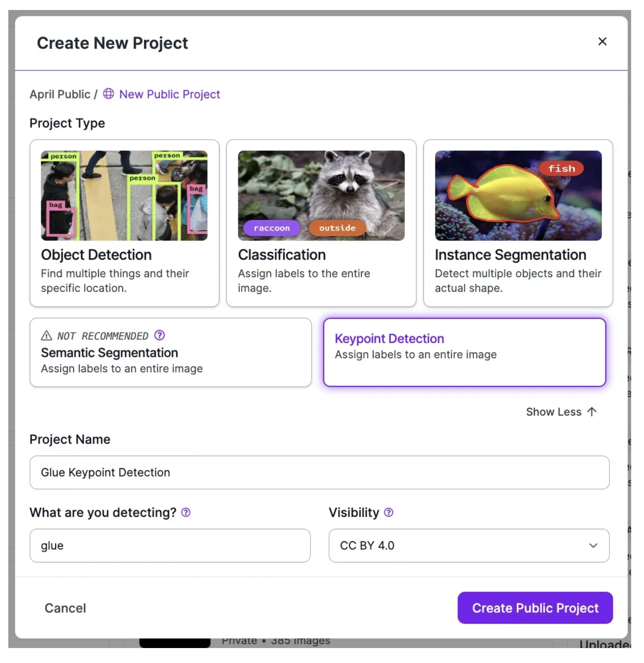This screenshot has height=663, width=644.
Task: Click the up arrow next to Show Less
Action: (592, 412)
